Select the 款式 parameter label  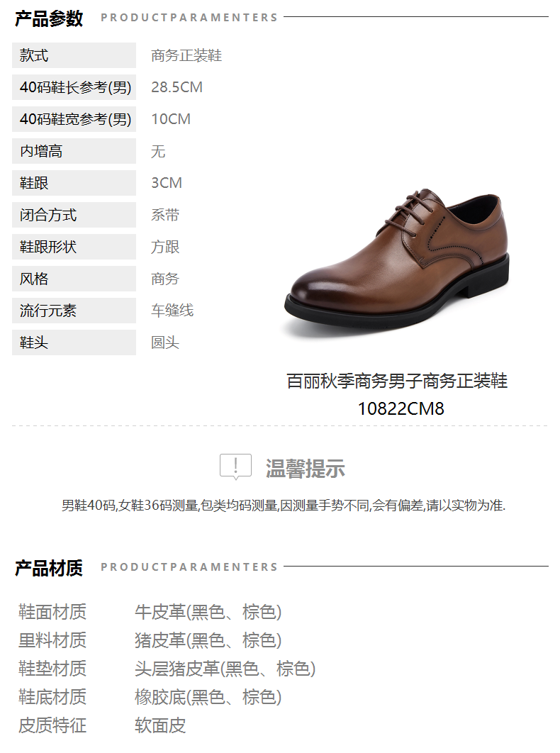coord(74,55)
